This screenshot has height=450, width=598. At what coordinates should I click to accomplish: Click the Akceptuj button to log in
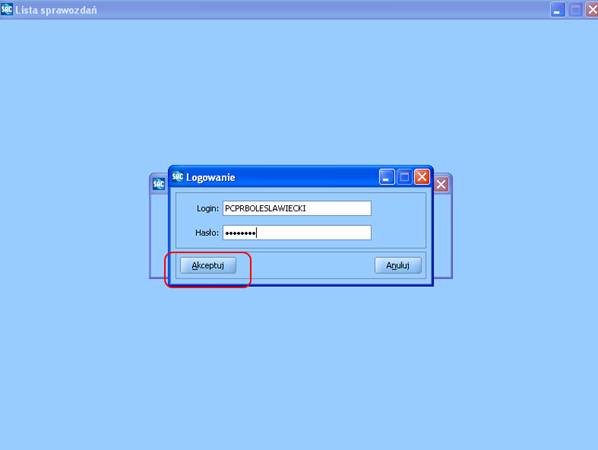click(x=208, y=265)
